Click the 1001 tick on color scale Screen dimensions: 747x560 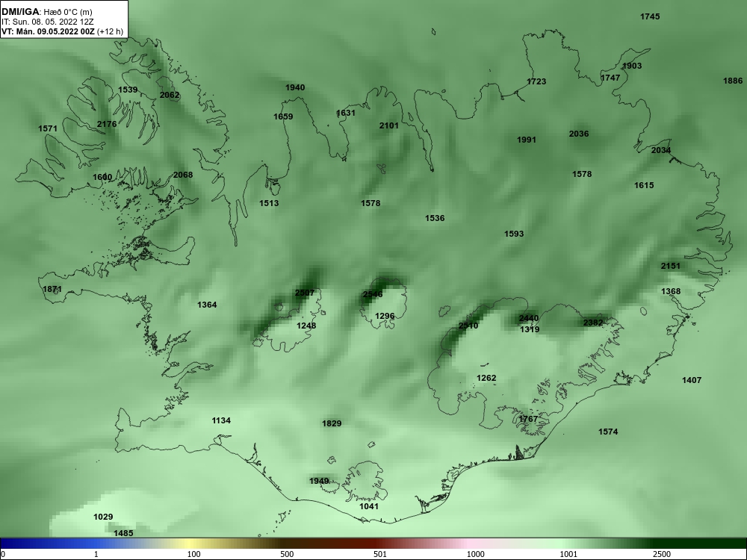[x=568, y=554]
